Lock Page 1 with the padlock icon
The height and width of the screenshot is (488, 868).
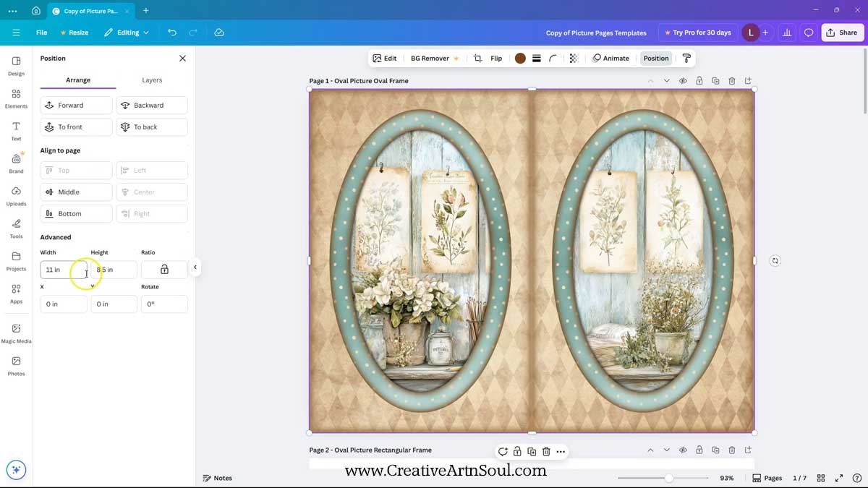coord(699,81)
